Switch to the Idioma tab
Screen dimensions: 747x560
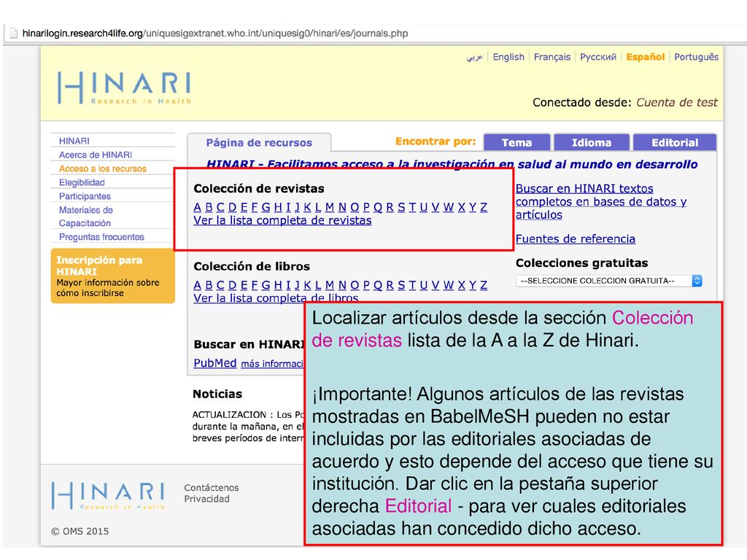point(592,142)
